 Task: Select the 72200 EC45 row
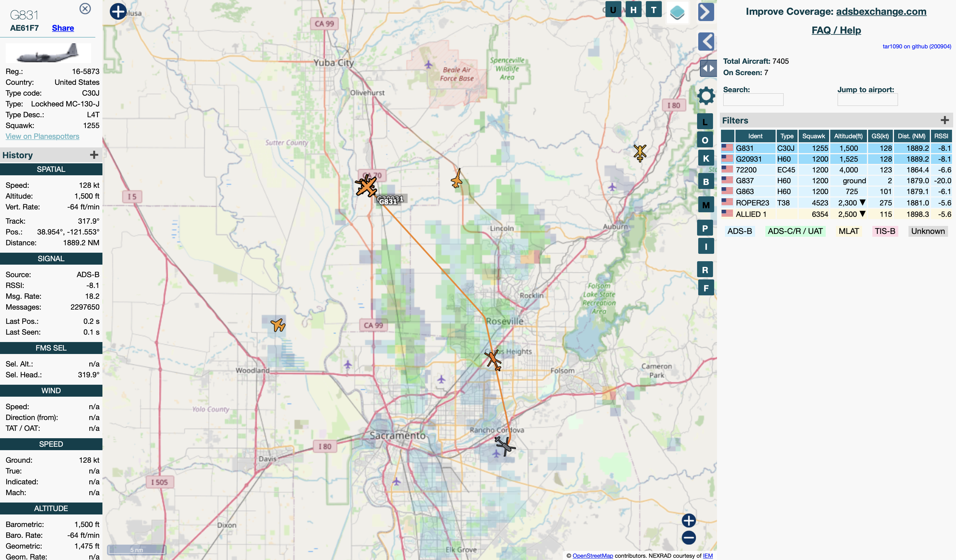pyautogui.click(x=836, y=170)
